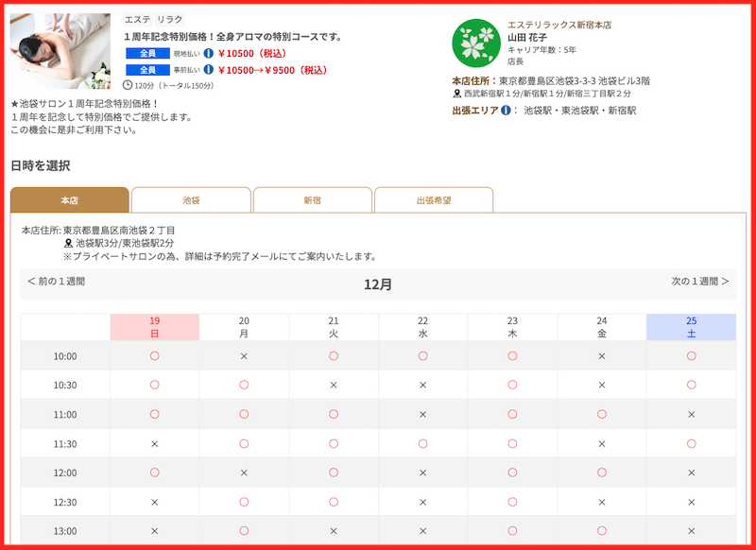Screen dimensions: 756x550
Task: Click the リラク category tag
Action: [x=169, y=17]
